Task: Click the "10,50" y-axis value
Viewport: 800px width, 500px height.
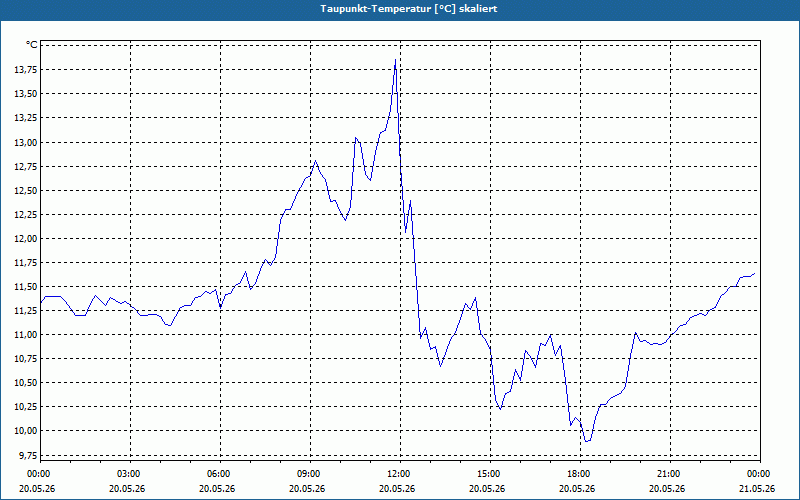Action: point(26,382)
